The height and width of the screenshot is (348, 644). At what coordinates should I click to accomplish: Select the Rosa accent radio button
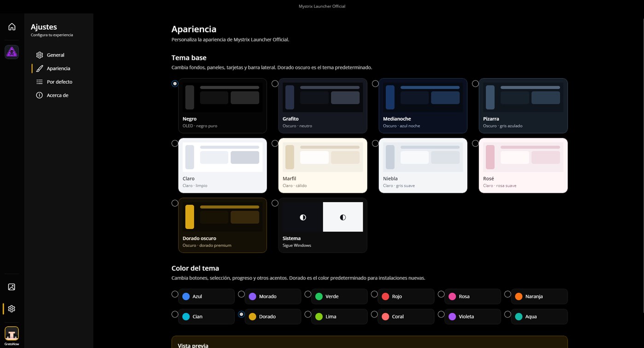click(441, 294)
